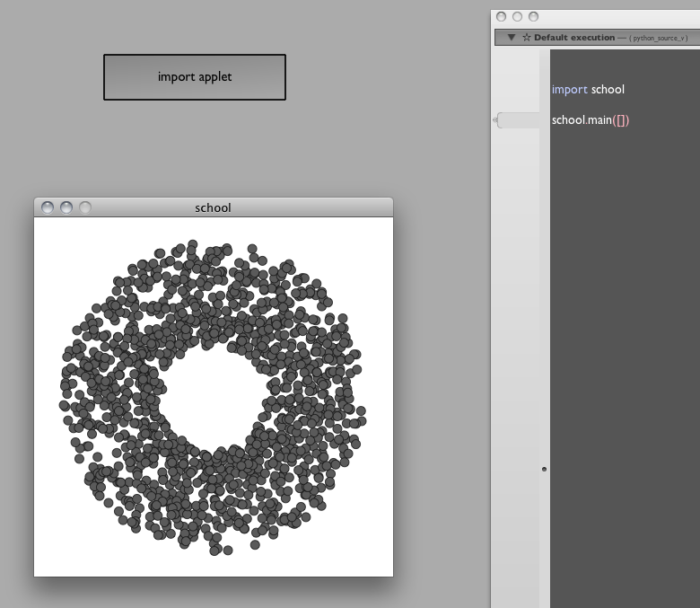Click the disabled zoom button on school window
This screenshot has height=608, width=700.
(84, 207)
